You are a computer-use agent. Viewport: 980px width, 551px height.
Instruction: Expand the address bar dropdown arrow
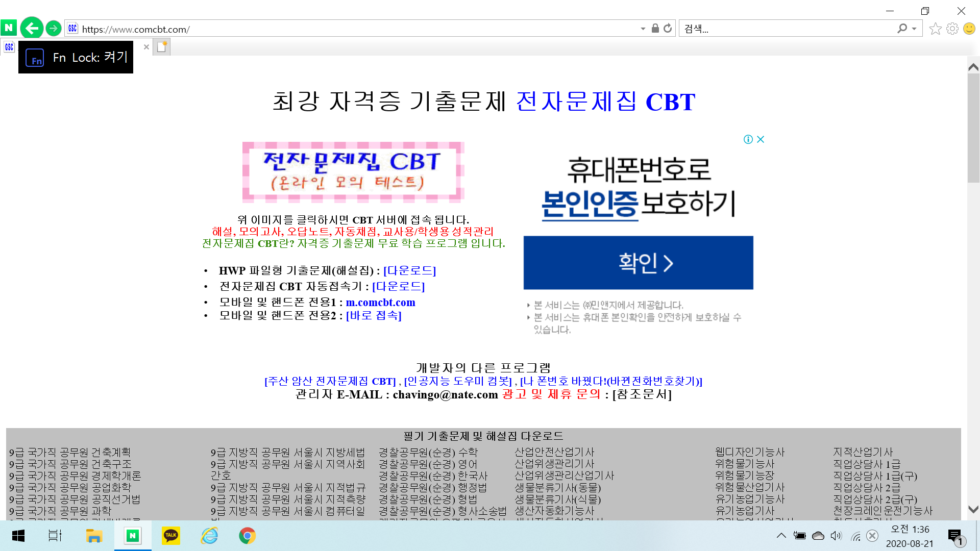[643, 29]
